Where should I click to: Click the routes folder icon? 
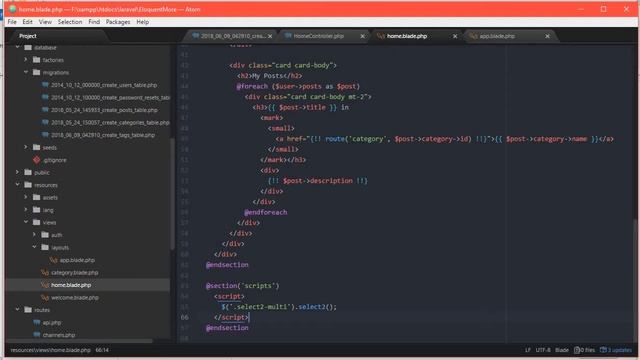(28, 310)
